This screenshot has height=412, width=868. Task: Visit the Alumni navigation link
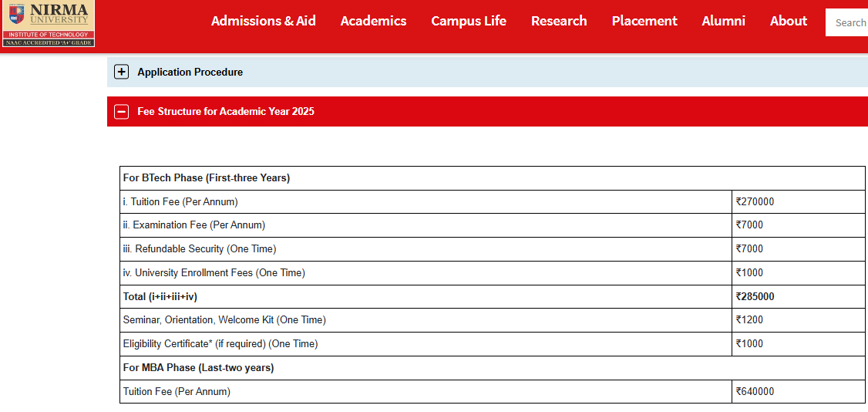point(723,21)
